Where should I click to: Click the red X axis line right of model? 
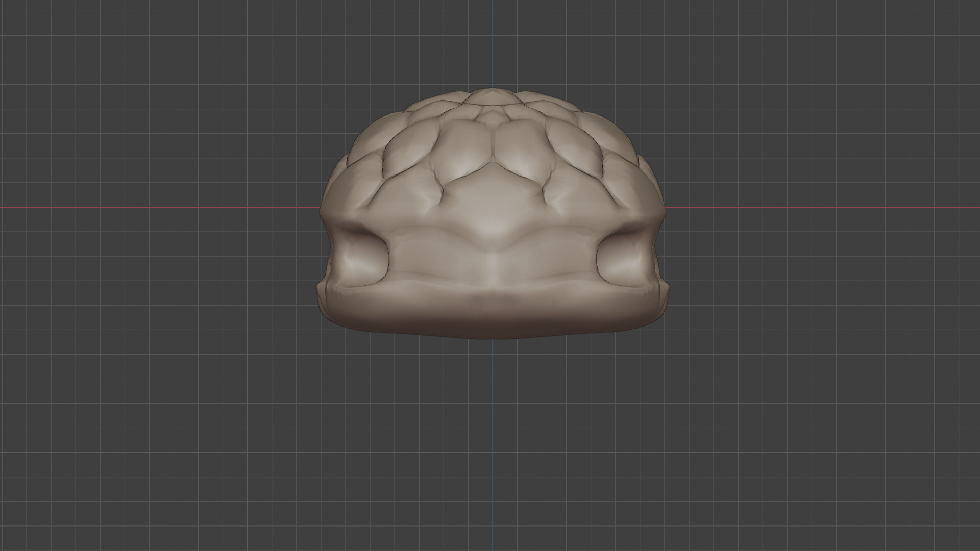click(x=817, y=207)
